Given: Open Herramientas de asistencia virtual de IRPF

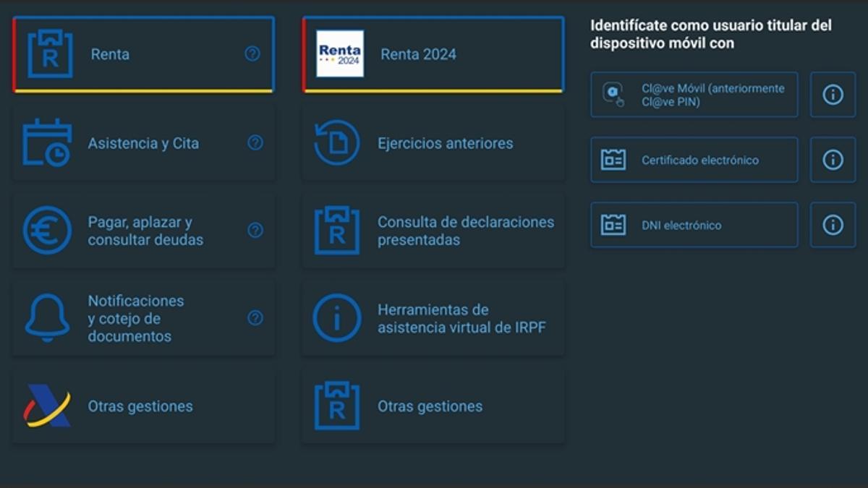Looking at the screenshot, I should point(433,318).
